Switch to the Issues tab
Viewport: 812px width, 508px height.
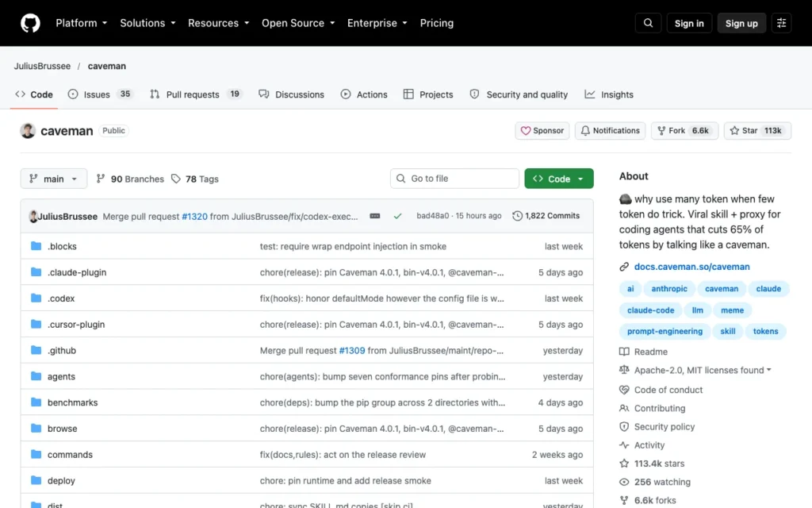coord(101,94)
